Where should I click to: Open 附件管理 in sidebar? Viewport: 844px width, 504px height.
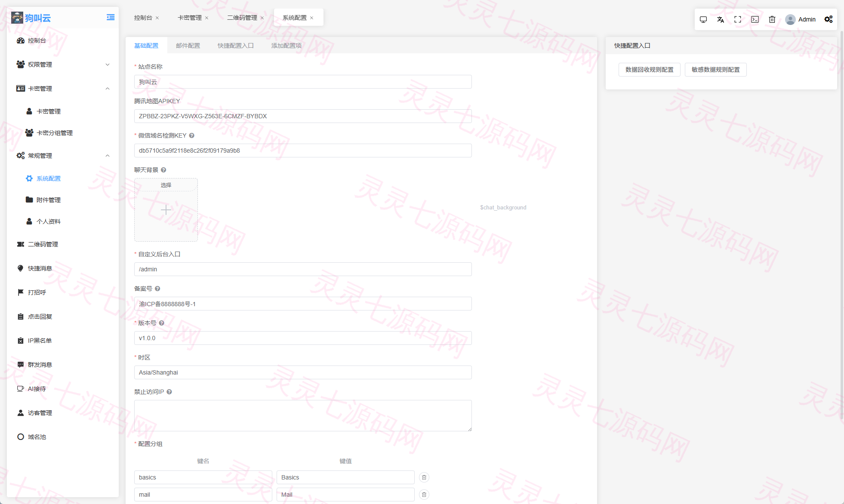point(63,200)
